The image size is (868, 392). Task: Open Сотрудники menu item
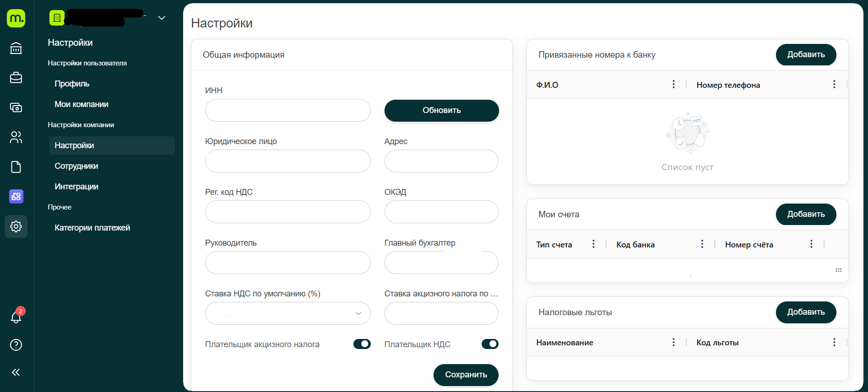coord(76,166)
